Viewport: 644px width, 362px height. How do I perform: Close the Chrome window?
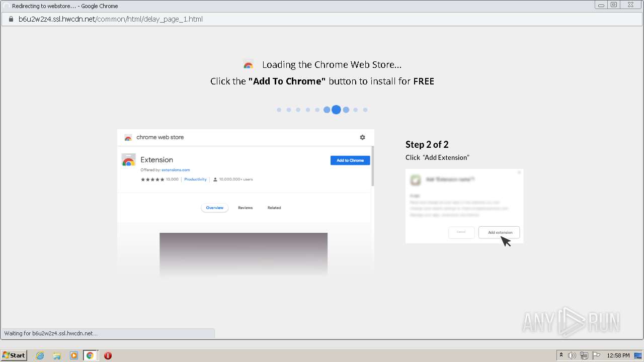[631, 5]
